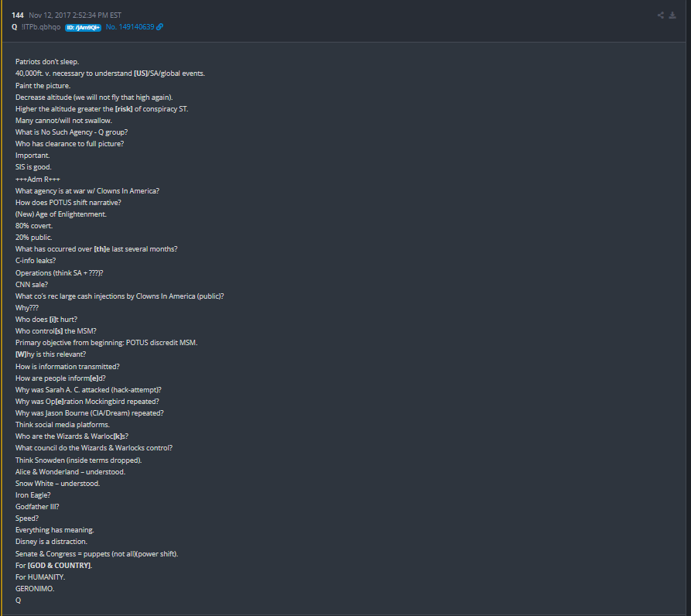Click the line "Paint the picture."
Screen dimensions: 691x616
click(43, 85)
